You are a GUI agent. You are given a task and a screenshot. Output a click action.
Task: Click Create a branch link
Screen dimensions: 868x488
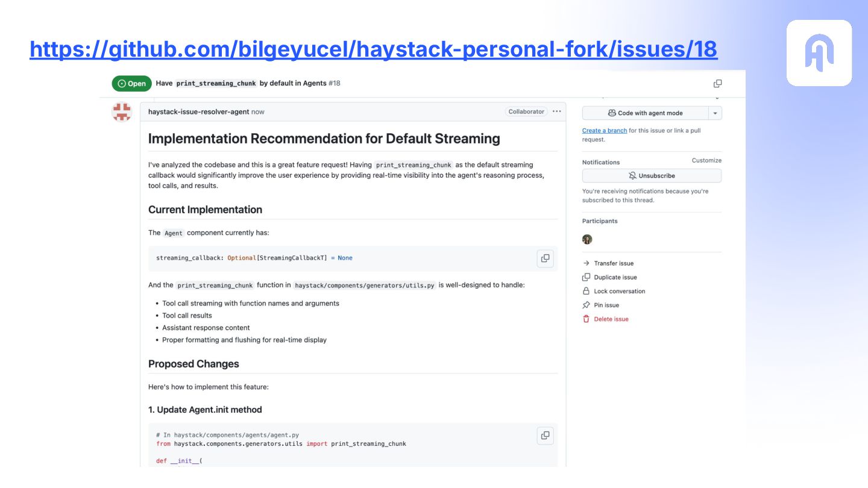tap(604, 131)
